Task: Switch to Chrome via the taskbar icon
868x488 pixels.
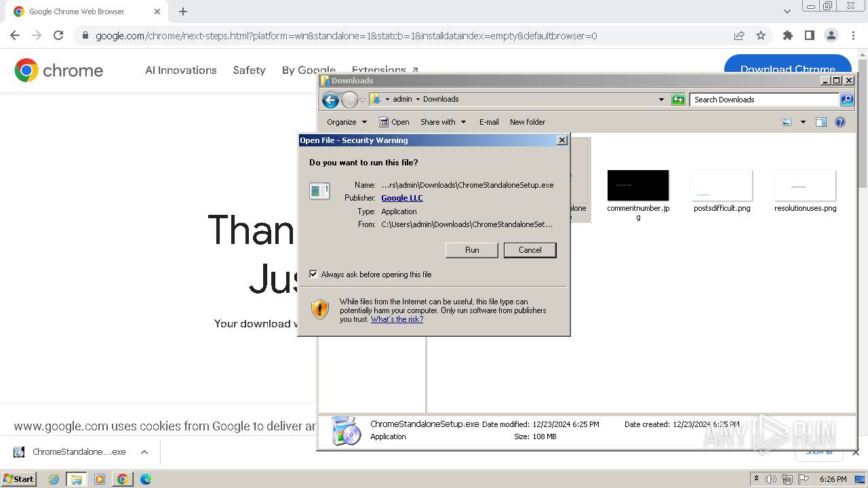Action: (122, 479)
